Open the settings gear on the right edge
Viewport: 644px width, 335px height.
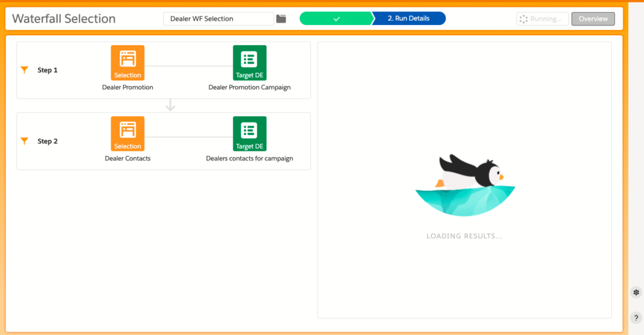pyautogui.click(x=636, y=293)
